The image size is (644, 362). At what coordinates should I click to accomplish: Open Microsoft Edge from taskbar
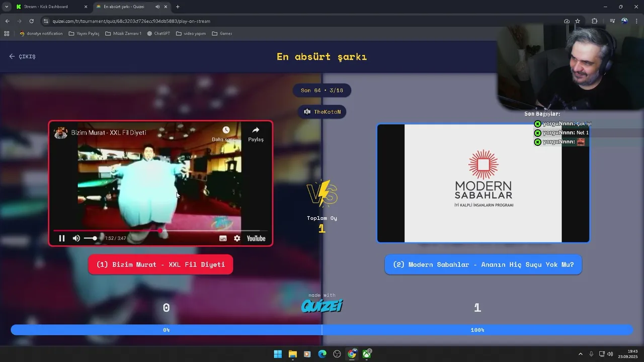[x=322, y=354]
